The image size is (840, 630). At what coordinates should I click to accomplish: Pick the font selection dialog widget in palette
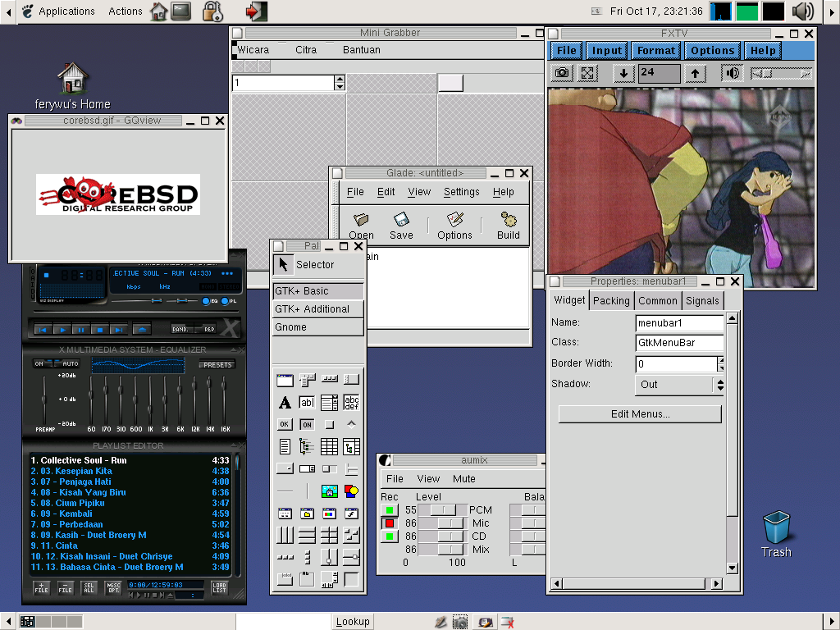(351, 514)
